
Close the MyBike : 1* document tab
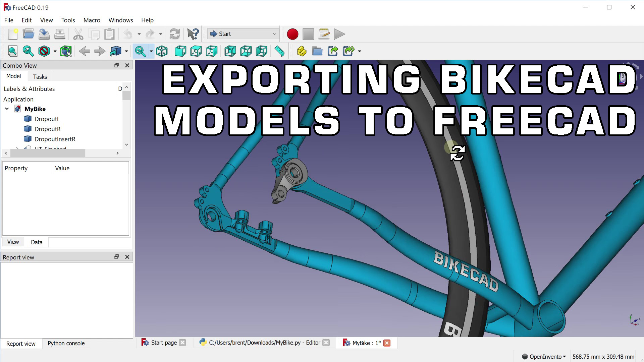point(387,343)
